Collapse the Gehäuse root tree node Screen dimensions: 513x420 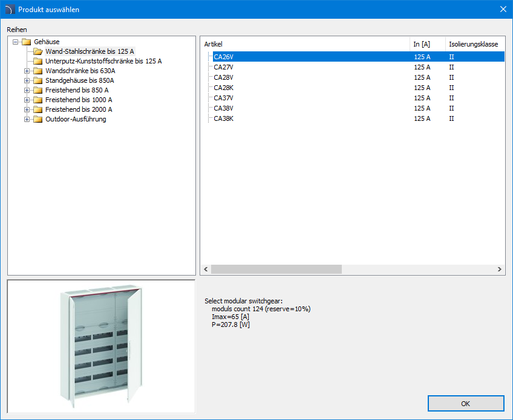[x=15, y=42]
